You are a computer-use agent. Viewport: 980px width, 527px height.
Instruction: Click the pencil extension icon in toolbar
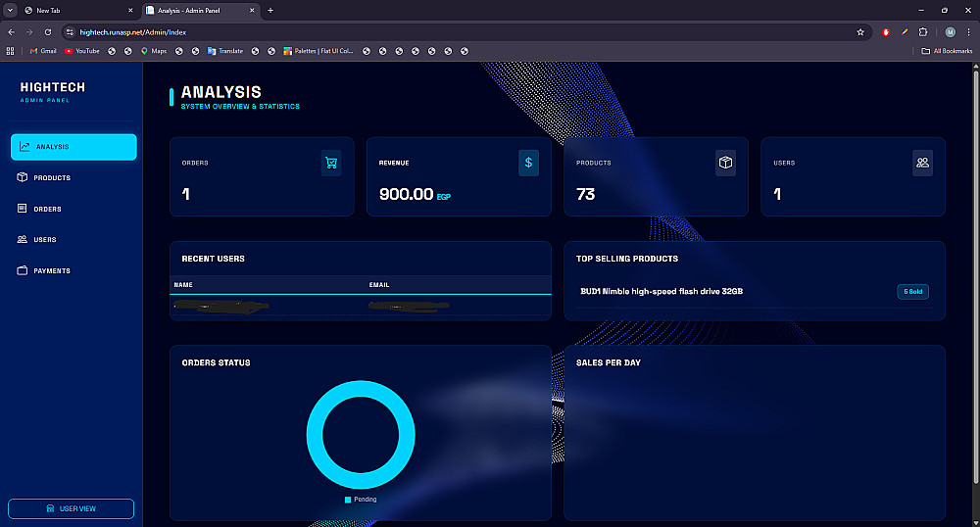point(905,32)
